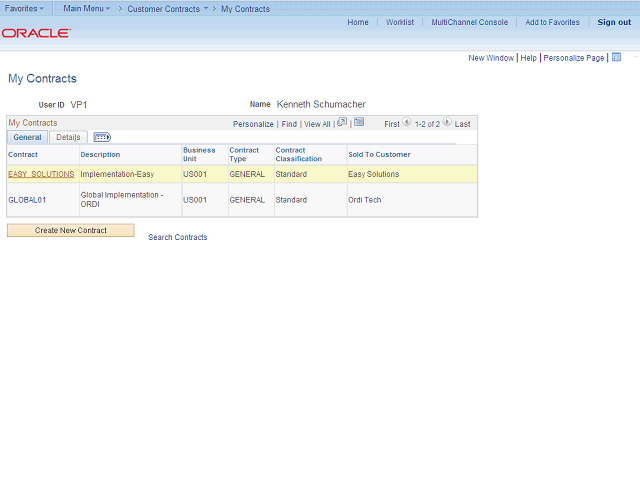
Task: Switch to the General tab
Action: click(x=27, y=137)
